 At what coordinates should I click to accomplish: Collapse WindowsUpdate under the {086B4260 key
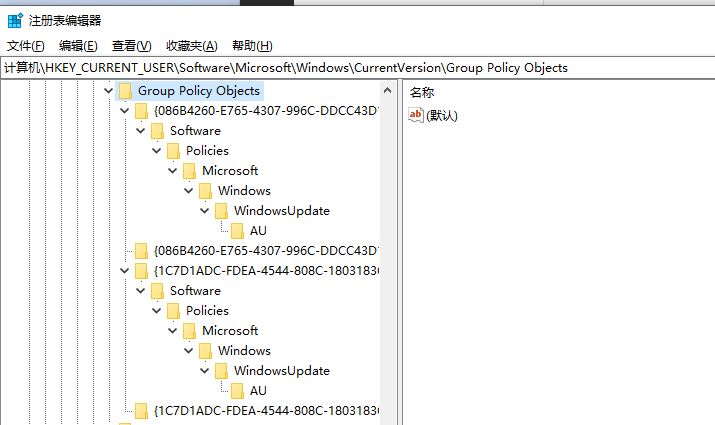[204, 211]
